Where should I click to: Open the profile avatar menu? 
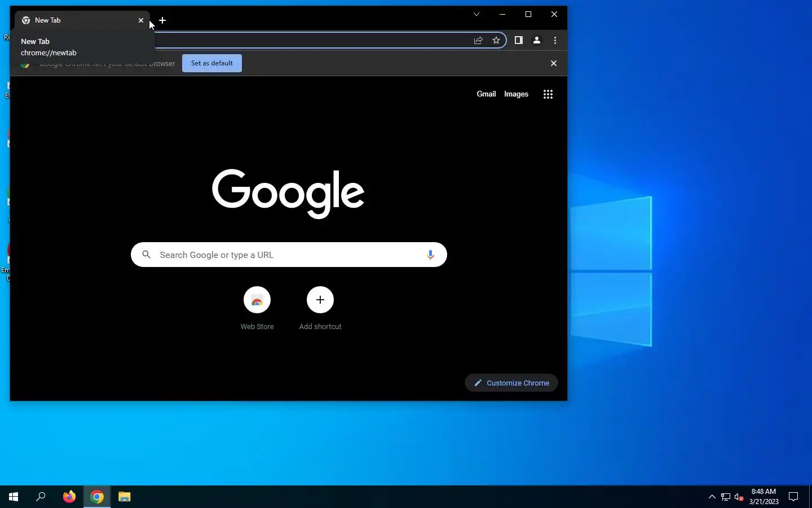click(x=537, y=40)
